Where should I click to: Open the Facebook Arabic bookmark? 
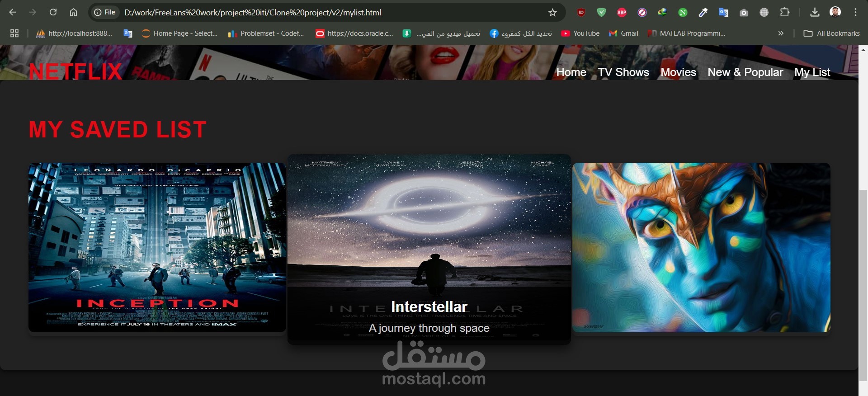pyautogui.click(x=521, y=33)
